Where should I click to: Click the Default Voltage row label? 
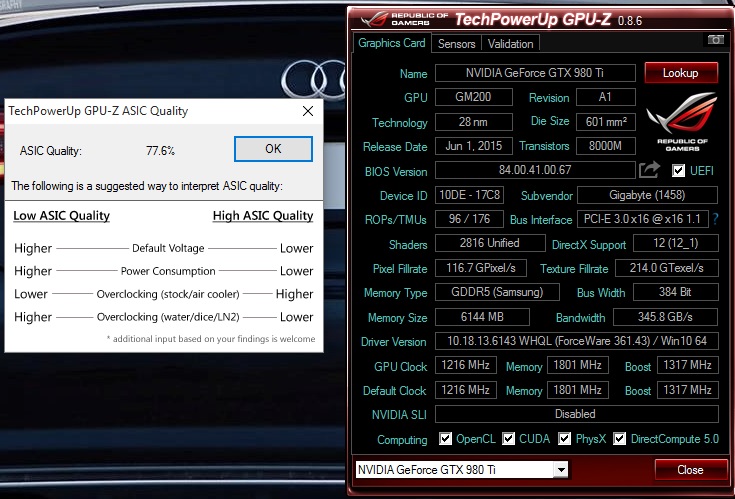pos(168,248)
